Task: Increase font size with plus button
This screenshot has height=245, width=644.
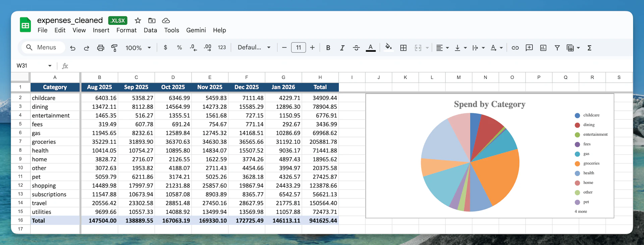Action: (312, 48)
